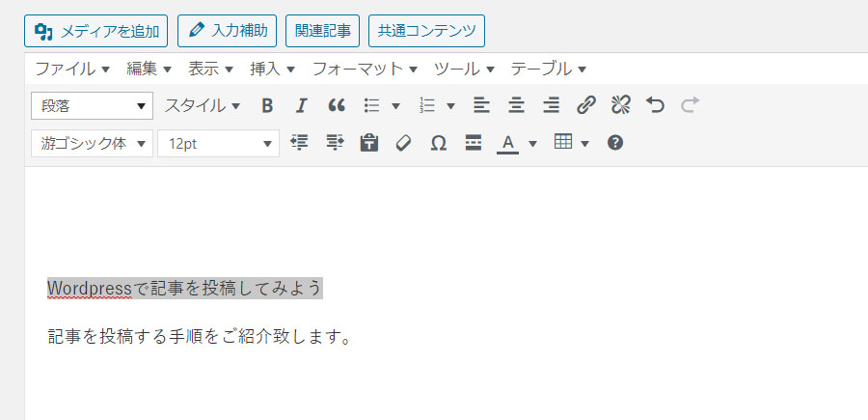
Task: Open the special character Omega icon
Action: pyautogui.click(x=438, y=143)
